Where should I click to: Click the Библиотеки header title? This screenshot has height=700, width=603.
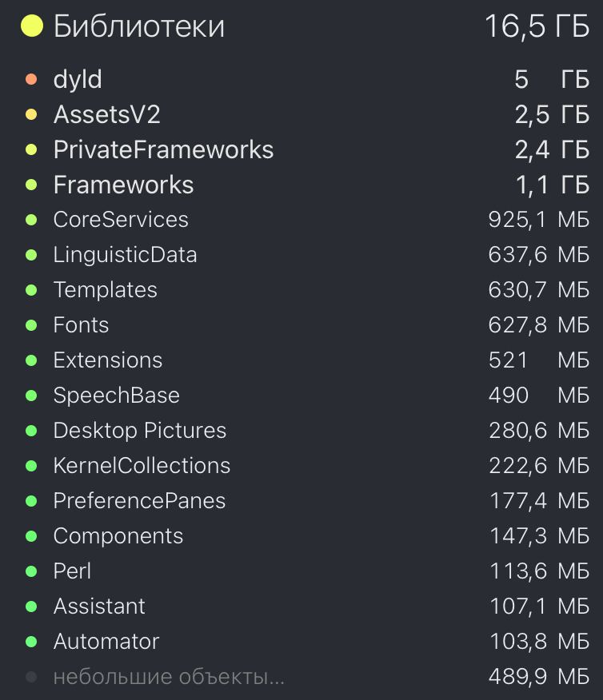pos(139,26)
